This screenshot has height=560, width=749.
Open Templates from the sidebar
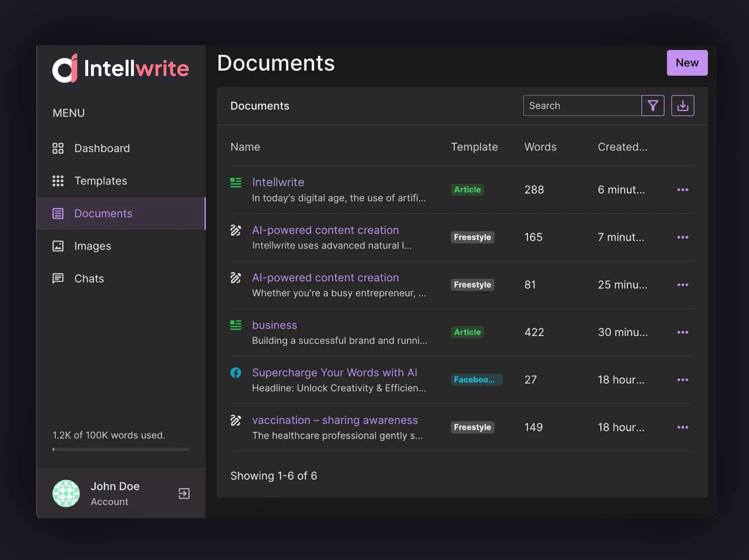[x=101, y=181]
